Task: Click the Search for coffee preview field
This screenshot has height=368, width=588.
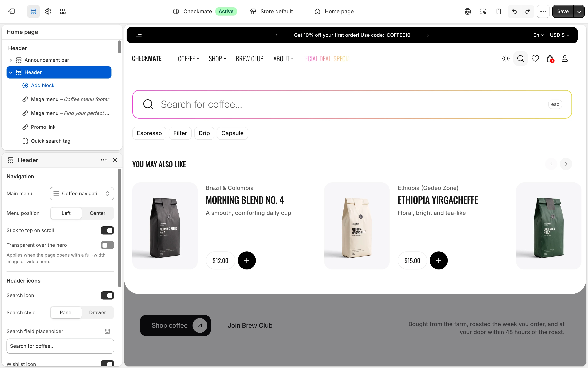Action: click(x=352, y=104)
